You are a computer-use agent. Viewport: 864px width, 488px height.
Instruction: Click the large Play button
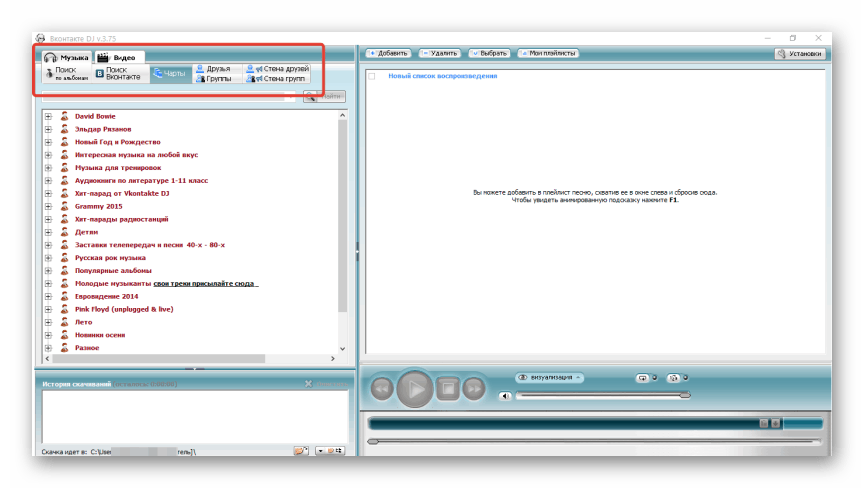[415, 389]
